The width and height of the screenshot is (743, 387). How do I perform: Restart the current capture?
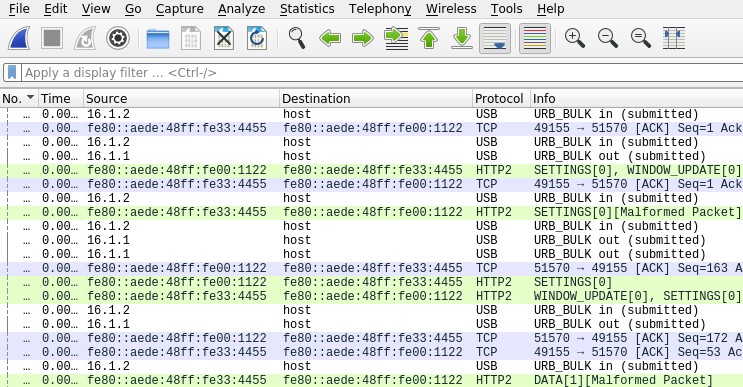(x=85, y=38)
